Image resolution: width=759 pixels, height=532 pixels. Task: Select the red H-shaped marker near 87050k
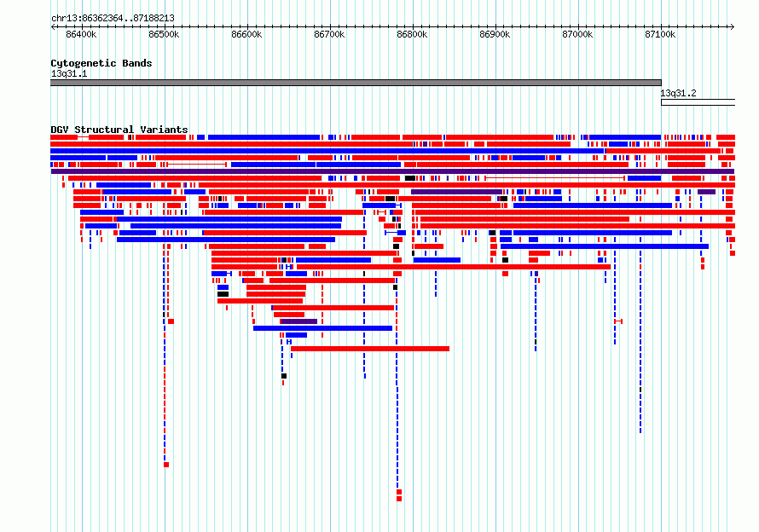click(618, 321)
